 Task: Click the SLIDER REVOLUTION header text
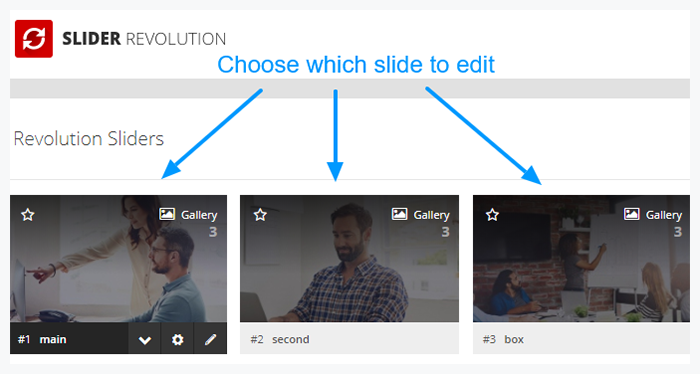(x=144, y=39)
